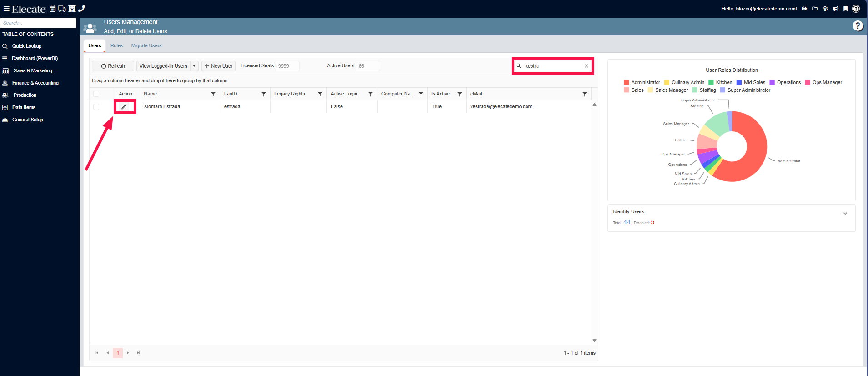This screenshot has height=376, width=868.
Task: Toggle the select-all checkbox in grid header
Action: pos(96,94)
